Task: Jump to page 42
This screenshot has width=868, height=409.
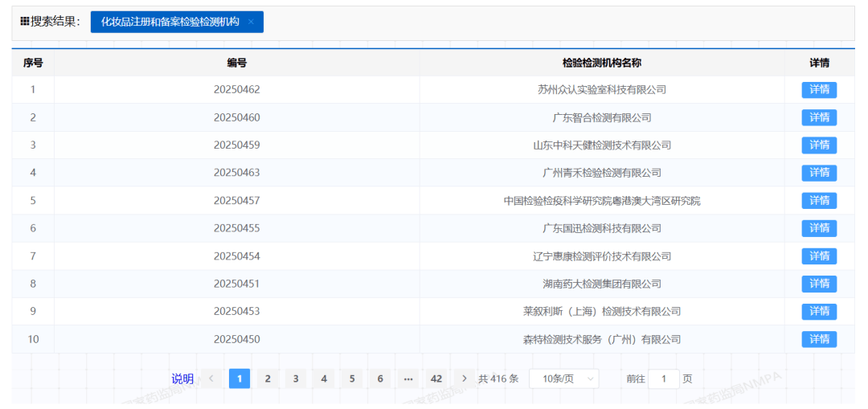Action: click(436, 378)
